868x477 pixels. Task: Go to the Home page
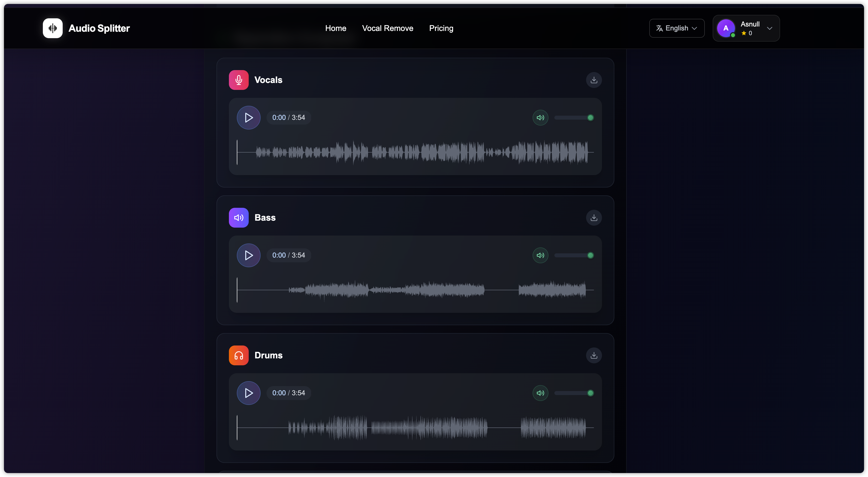point(336,28)
